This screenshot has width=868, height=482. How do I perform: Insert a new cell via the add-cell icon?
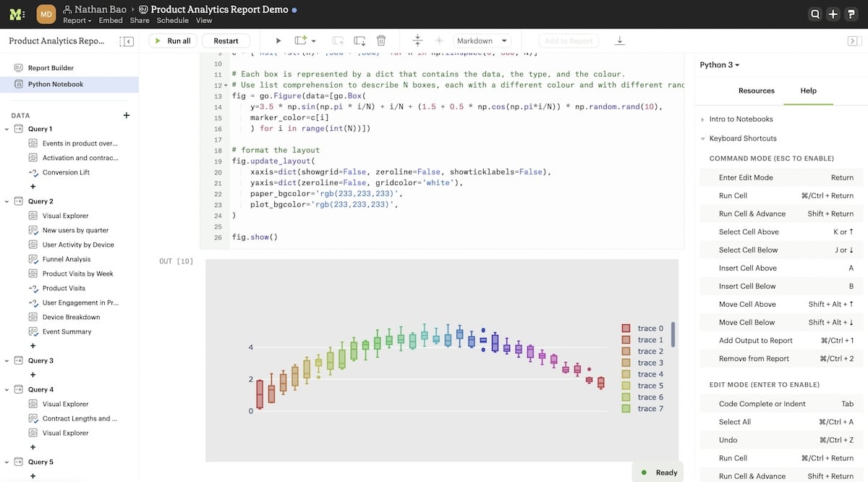click(299, 41)
